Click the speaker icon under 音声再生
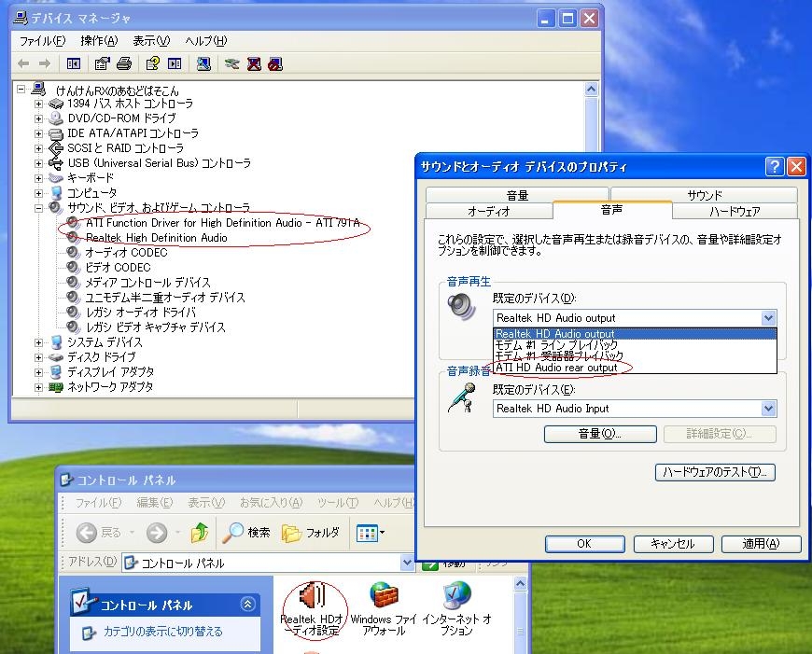Image resolution: width=812 pixels, height=654 pixels. click(461, 307)
